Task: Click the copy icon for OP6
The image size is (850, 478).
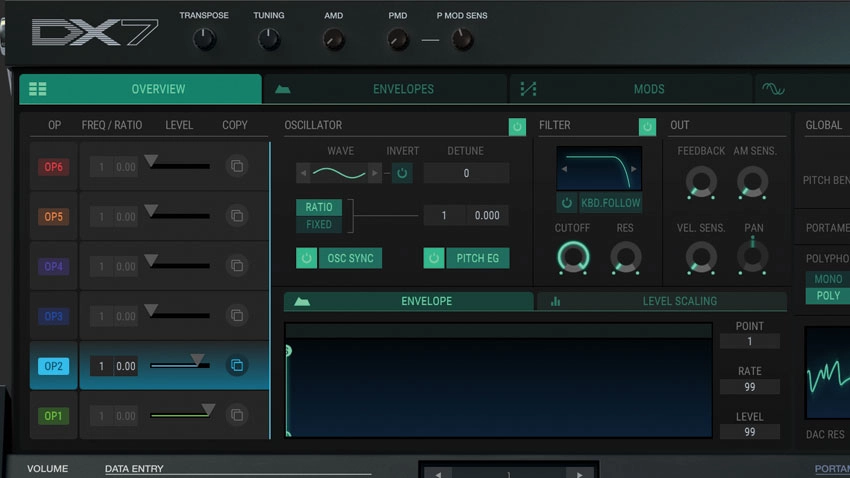Action: tap(237, 166)
